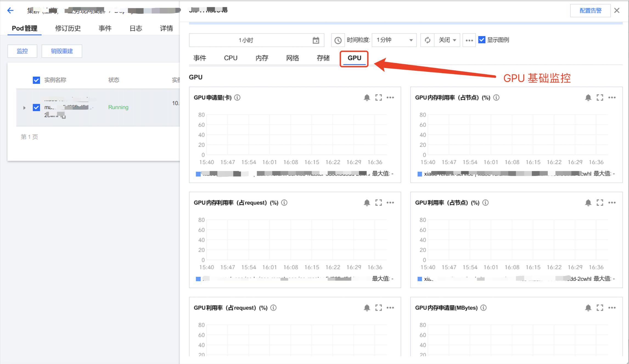Fullscreen the GPU内存利用率(占request) chart
The image size is (629, 364).
[x=379, y=203]
